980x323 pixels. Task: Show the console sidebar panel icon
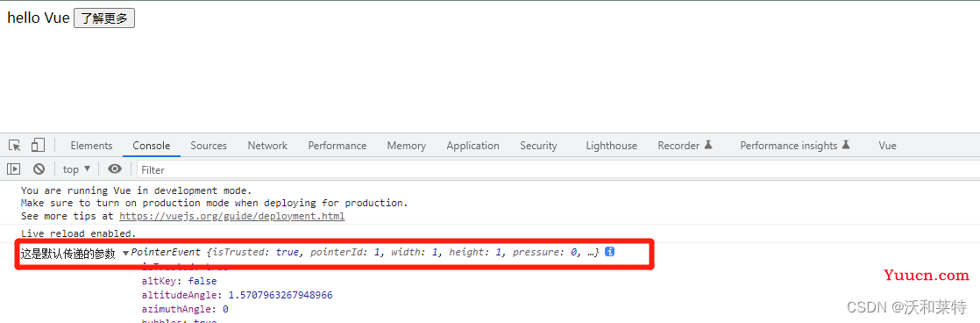(14, 169)
